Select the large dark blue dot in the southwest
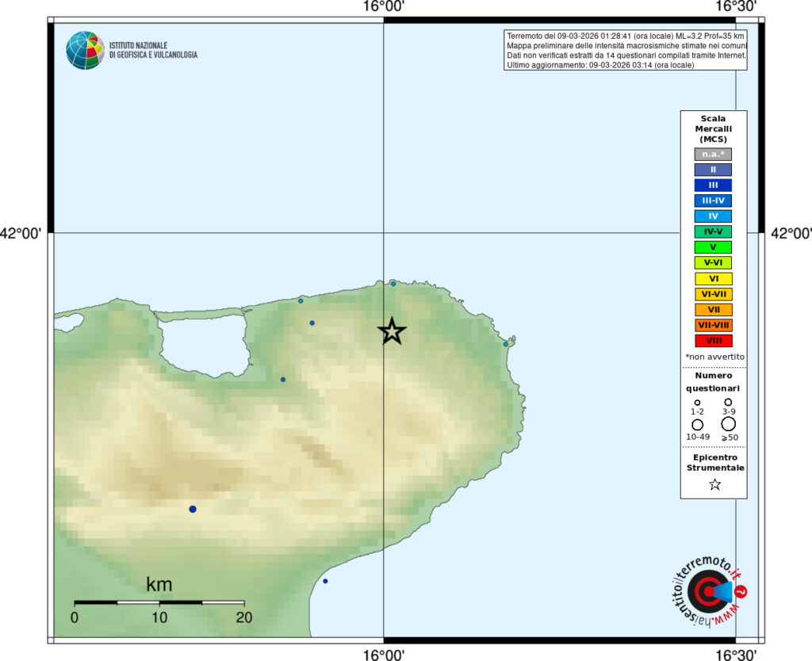 click(x=193, y=509)
